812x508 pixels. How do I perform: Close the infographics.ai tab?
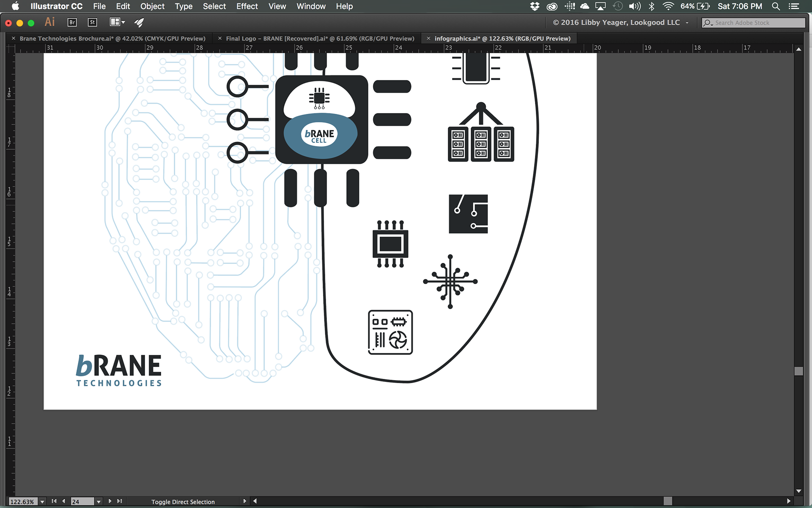pos(428,38)
